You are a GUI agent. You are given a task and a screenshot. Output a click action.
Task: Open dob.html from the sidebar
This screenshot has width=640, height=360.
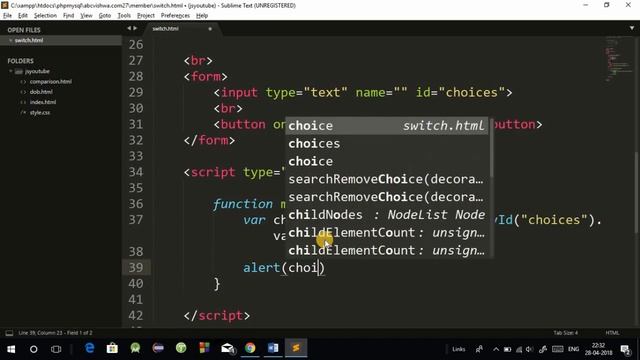pyautogui.click(x=41, y=92)
